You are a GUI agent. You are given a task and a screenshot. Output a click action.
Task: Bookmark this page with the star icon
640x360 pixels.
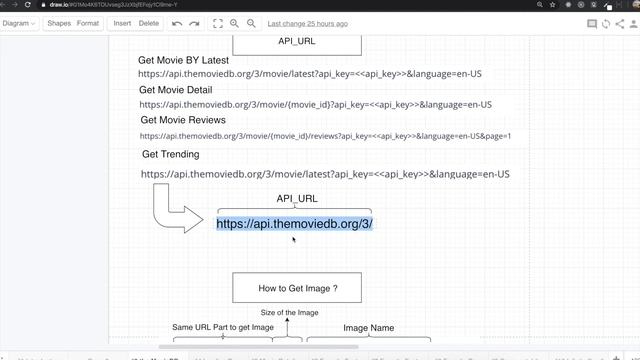(553, 5)
